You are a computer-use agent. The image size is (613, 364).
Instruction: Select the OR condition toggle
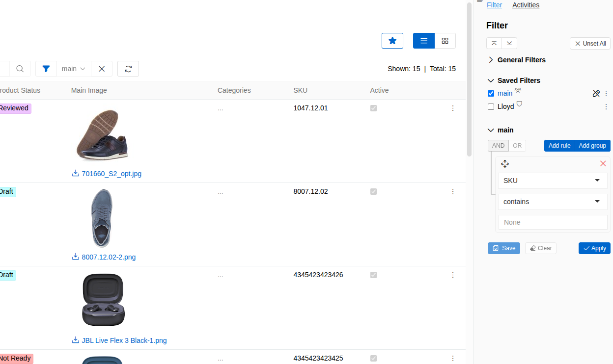point(517,146)
